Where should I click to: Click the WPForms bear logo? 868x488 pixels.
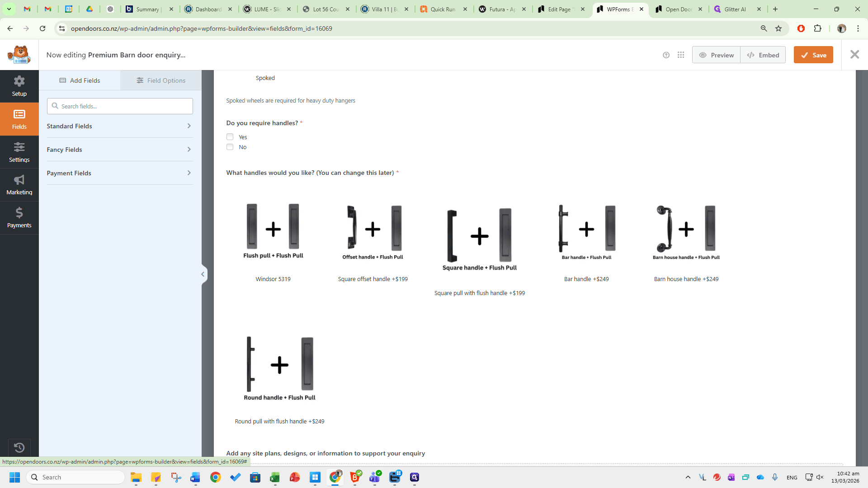click(x=19, y=55)
